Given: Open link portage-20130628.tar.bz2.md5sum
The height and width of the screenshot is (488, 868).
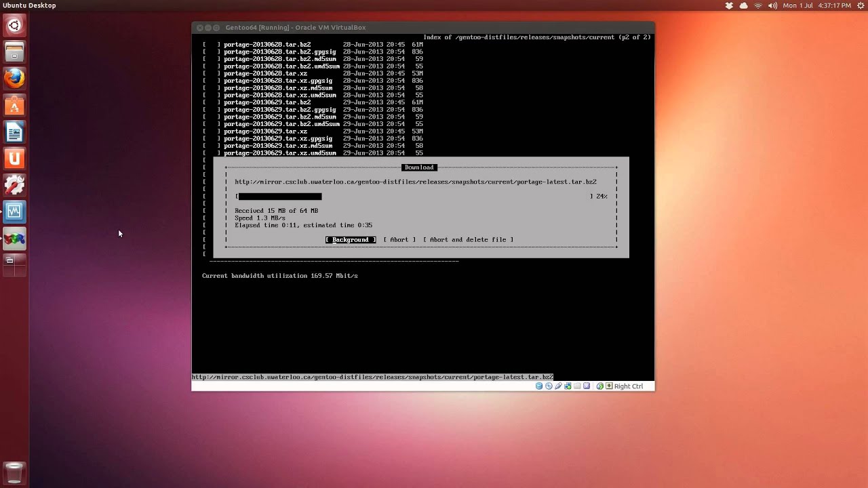Looking at the screenshot, I should coord(279,59).
